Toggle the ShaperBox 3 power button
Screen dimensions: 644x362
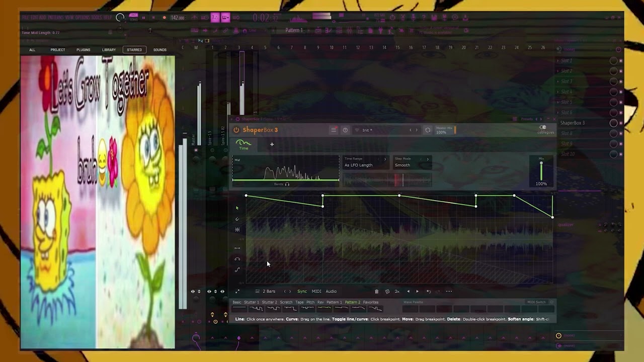tap(236, 130)
